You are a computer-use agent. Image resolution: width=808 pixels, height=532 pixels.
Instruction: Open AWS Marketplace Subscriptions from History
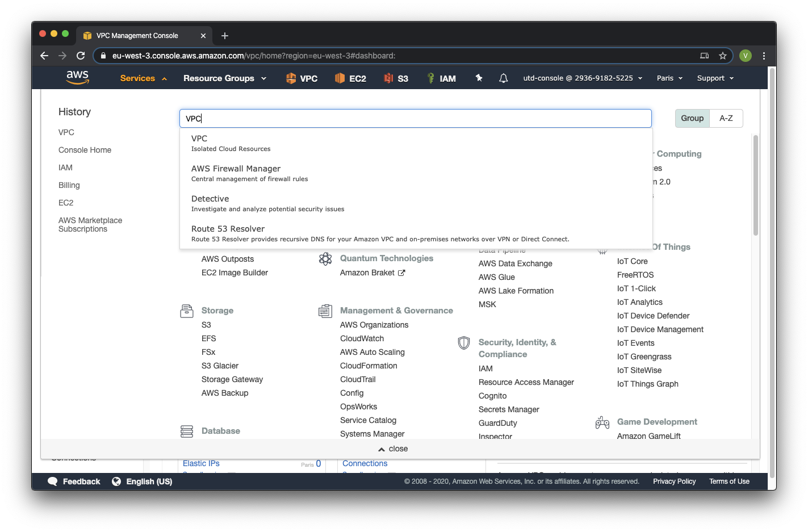(90, 224)
